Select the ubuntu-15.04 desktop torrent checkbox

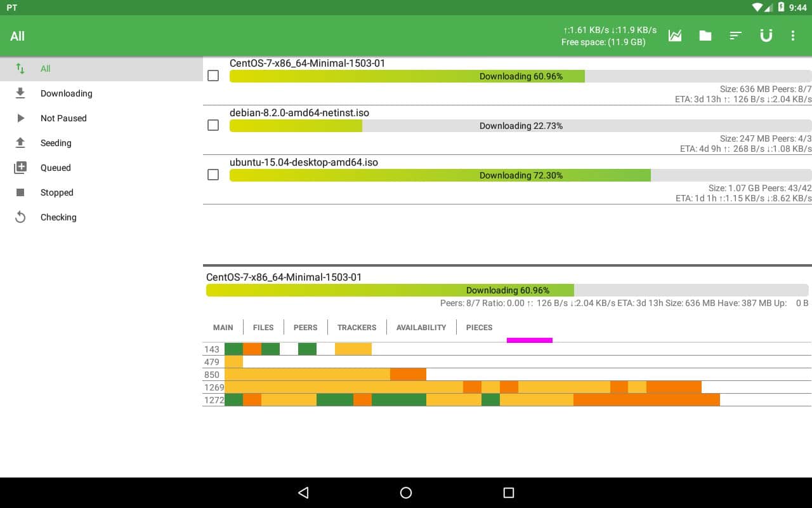213,175
